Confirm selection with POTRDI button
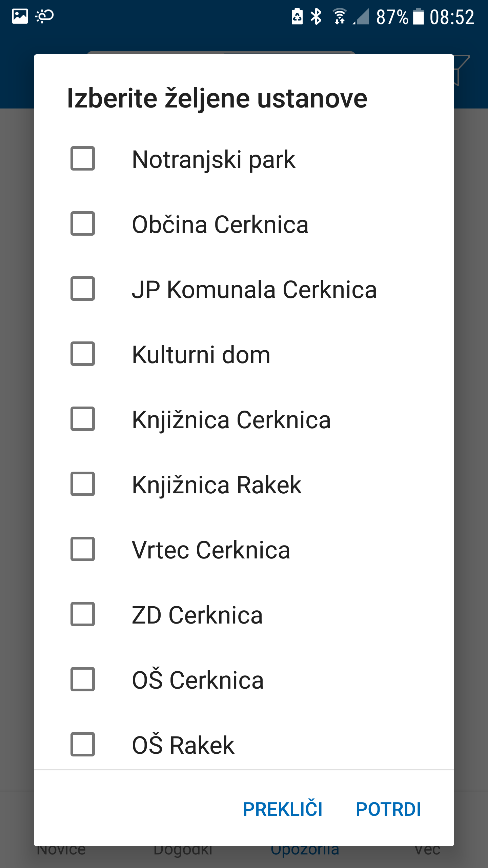Image resolution: width=488 pixels, height=868 pixels. pyautogui.click(x=388, y=809)
